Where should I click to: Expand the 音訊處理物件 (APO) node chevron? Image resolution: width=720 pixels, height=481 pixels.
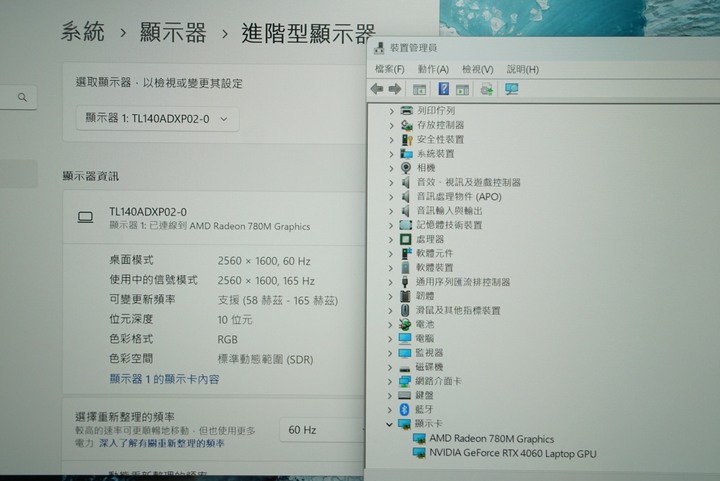click(391, 197)
